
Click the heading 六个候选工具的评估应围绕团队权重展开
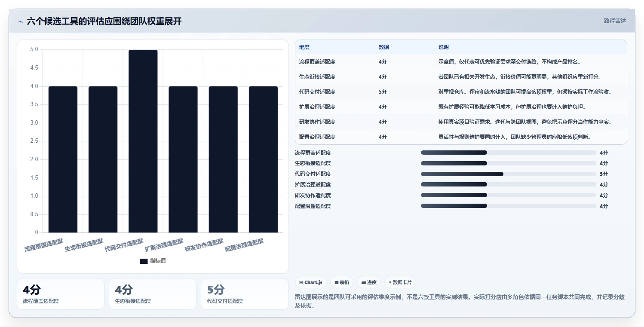coord(104,21)
